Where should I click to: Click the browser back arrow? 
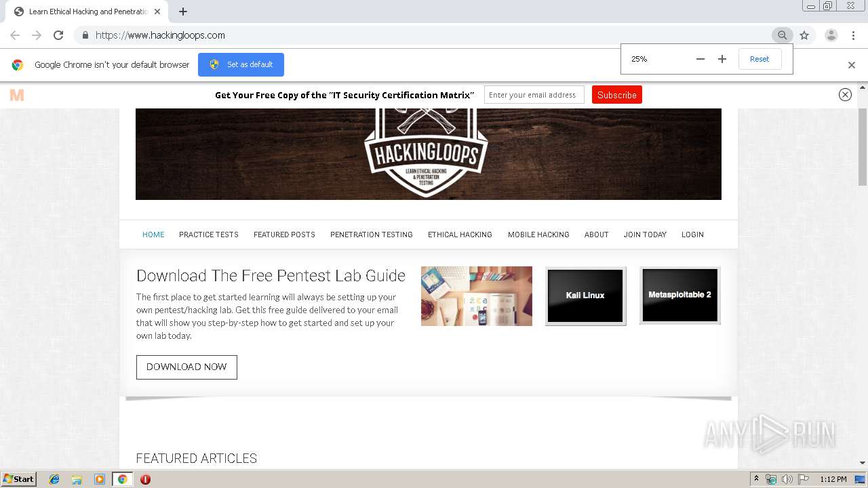tap(15, 35)
